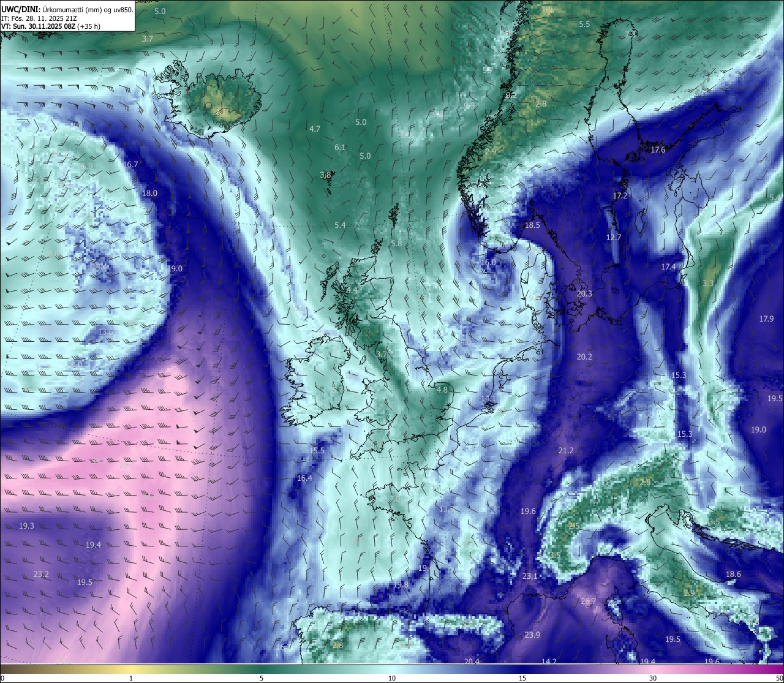Viewport: 784px width, 683px height.
Task: Click the colorbar tick label '50'
Action: coord(779,677)
